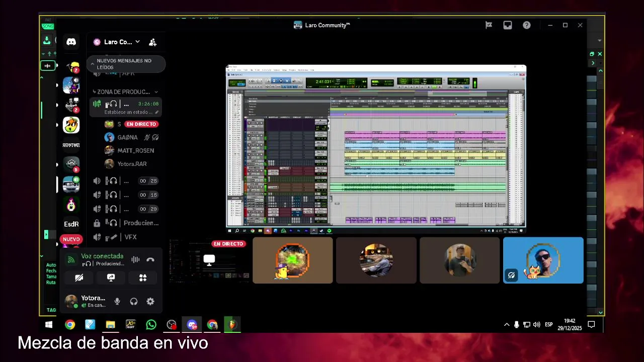This screenshot has height=362, width=644.
Task: Select the blue participant tile with sunglasses avatar
Action: click(543, 260)
